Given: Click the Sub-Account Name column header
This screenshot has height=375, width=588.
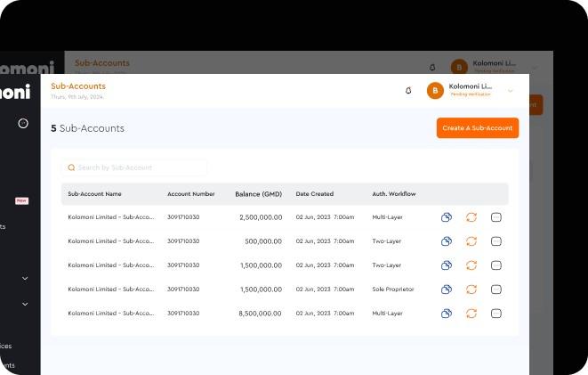Looking at the screenshot, I should click(x=94, y=193).
